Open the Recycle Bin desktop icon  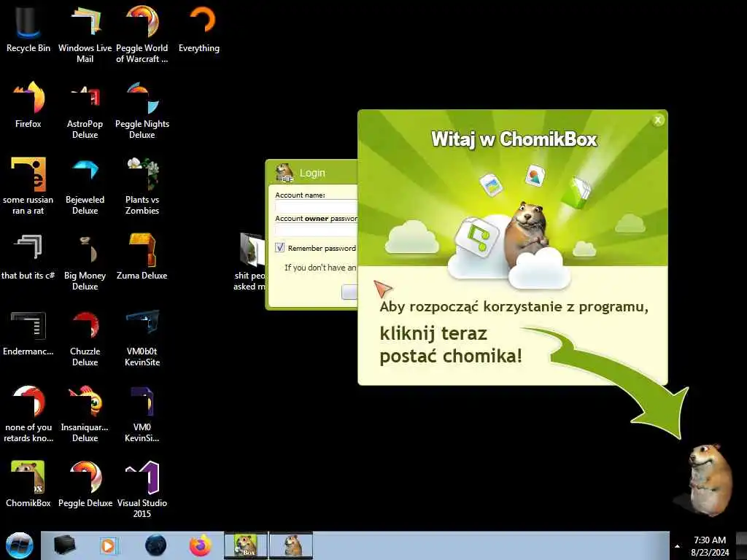[28, 29]
